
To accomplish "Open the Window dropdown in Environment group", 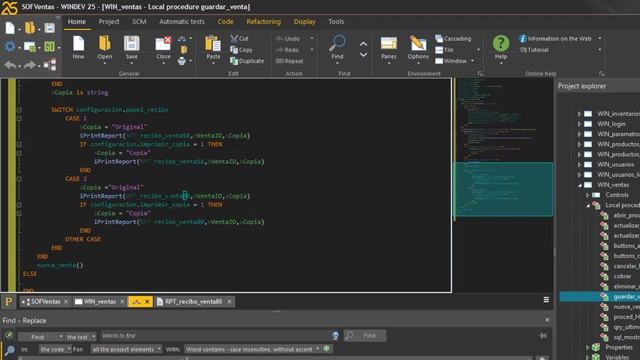I will pyautogui.click(x=455, y=61).
